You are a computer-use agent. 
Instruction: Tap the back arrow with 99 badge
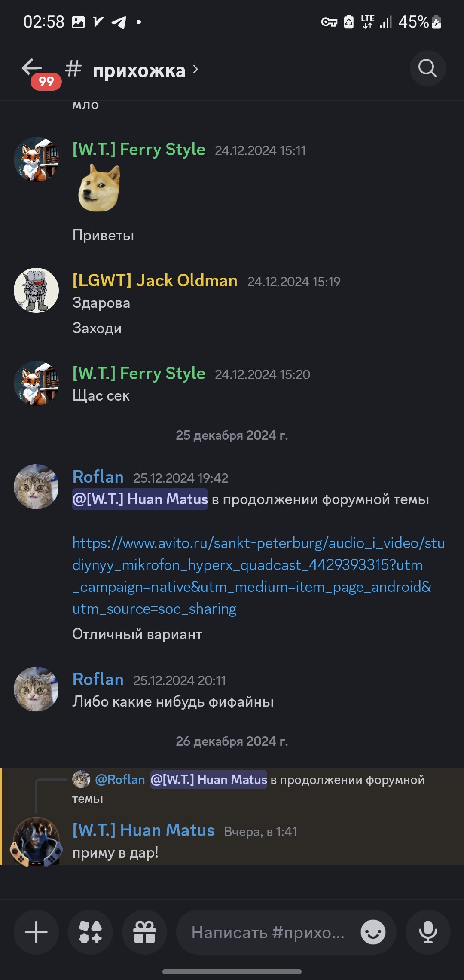[39, 72]
